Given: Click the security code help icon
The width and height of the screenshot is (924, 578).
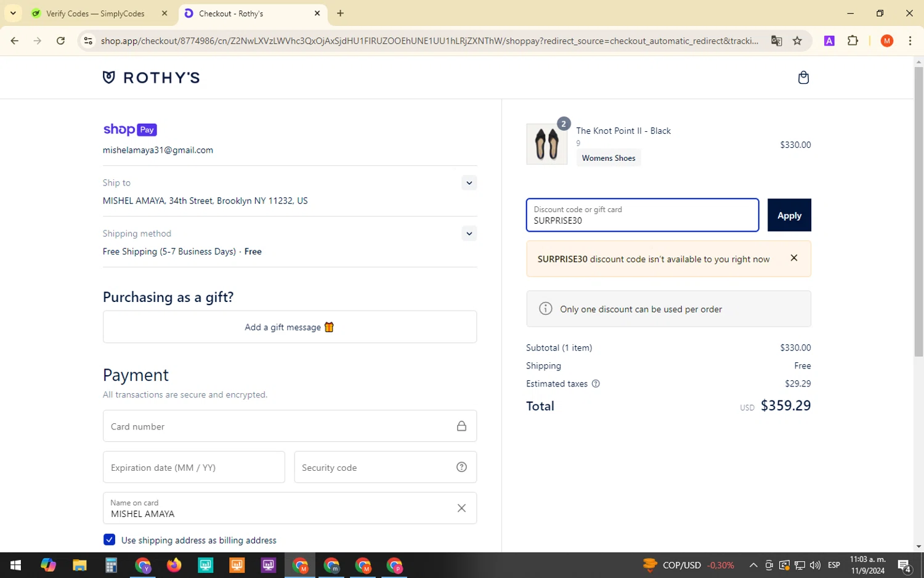Looking at the screenshot, I should coord(461,467).
